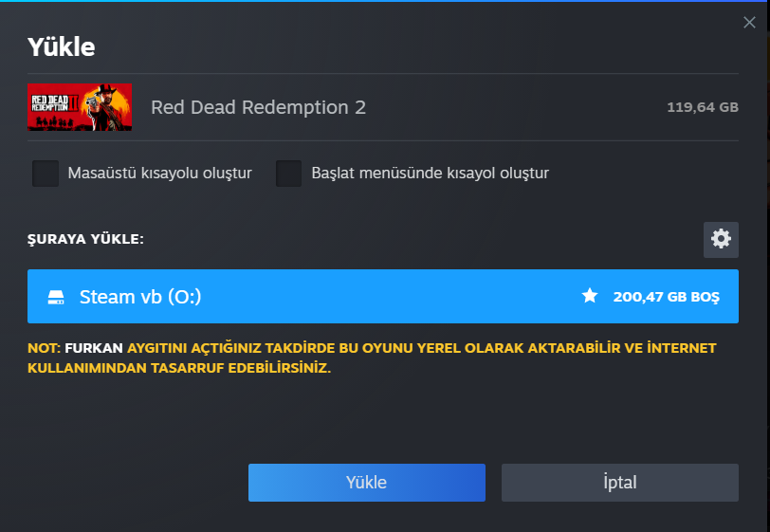Click the ŞURAYA YÜKLE: label
The width and height of the screenshot is (770, 532).
(85, 239)
